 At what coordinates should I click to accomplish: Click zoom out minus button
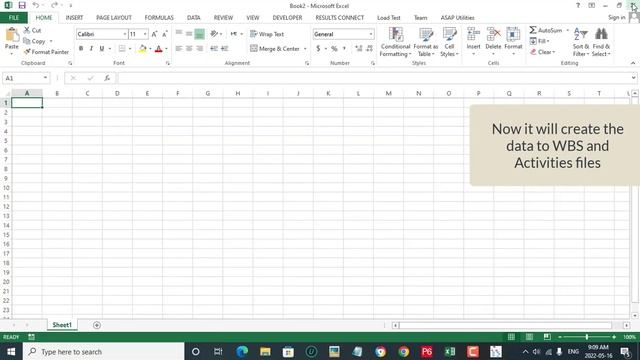(x=560, y=337)
